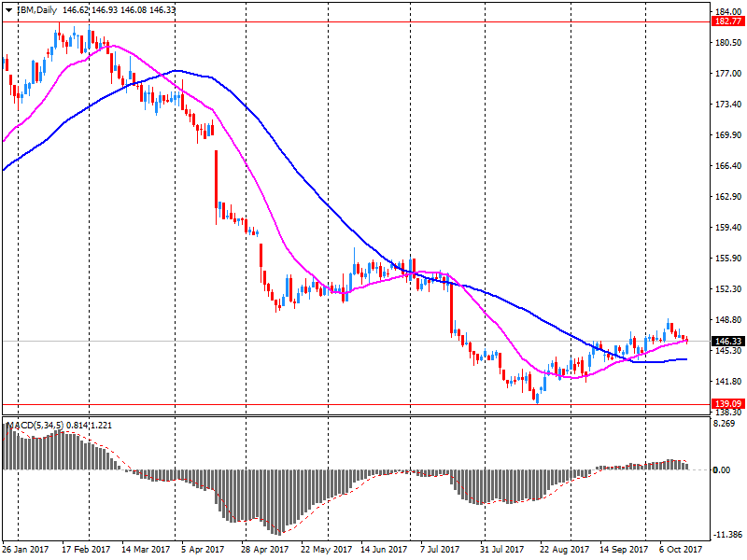747x560 pixels.
Task: Click the 184.00 price axis label
Action: (x=728, y=11)
